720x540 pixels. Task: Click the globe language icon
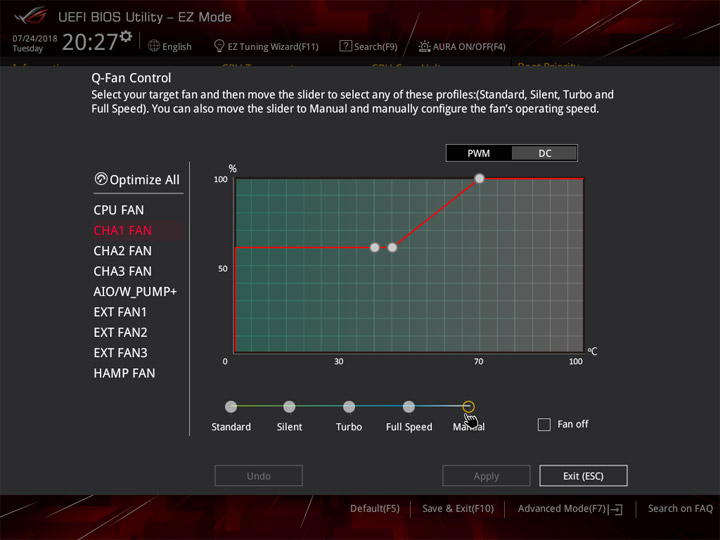[x=154, y=46]
